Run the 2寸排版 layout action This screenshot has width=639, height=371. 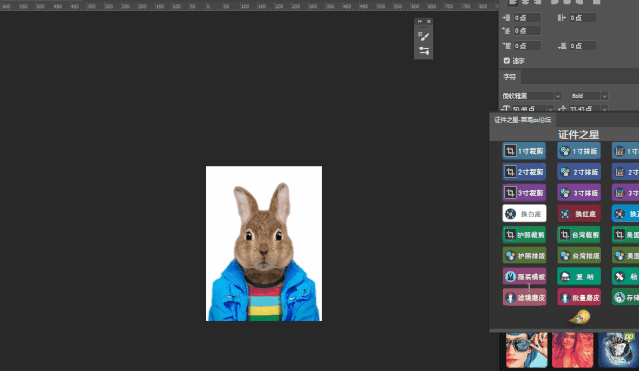[x=579, y=172]
